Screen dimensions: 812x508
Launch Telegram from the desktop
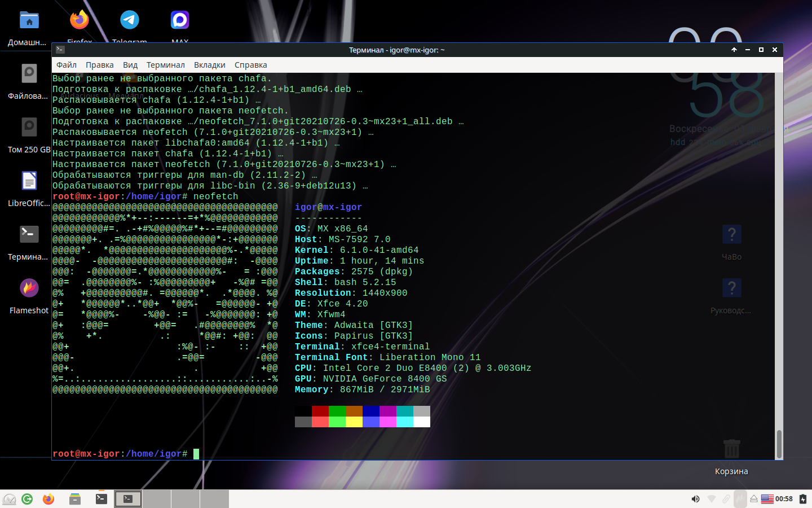click(x=130, y=21)
